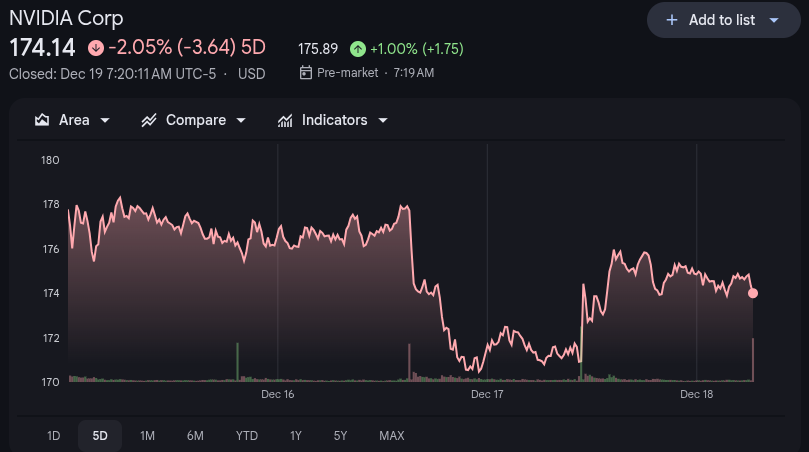Click the USD currency label
Screen dimensions: 809x452
click(x=251, y=74)
